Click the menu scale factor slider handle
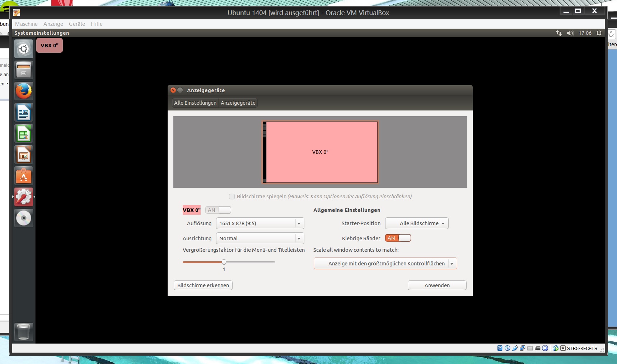The height and width of the screenshot is (364, 617). pos(224,262)
